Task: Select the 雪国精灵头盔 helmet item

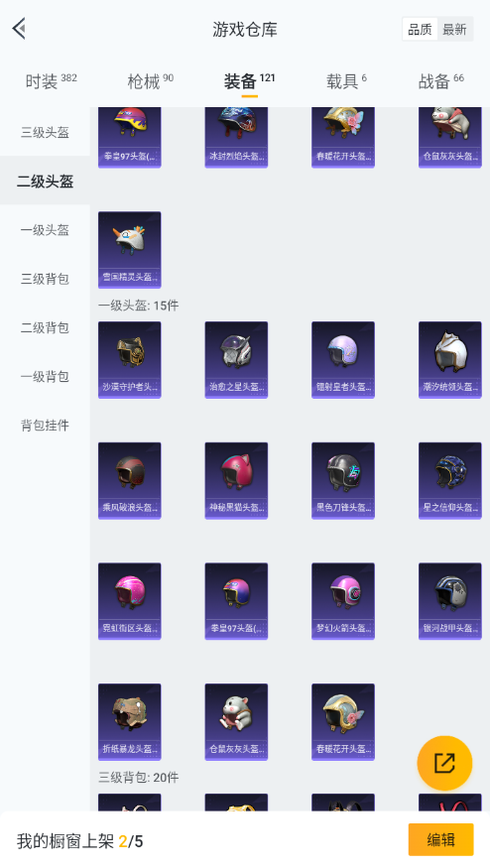Action: pos(130,250)
